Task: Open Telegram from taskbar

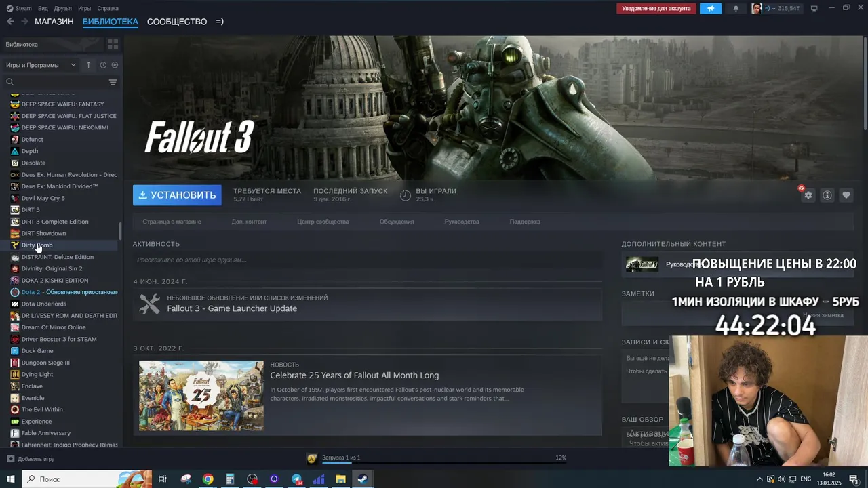Action: 296,479
